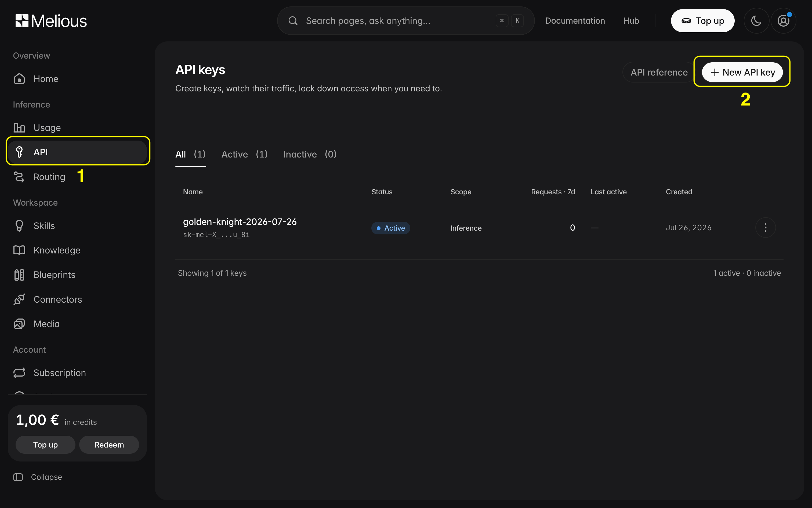The height and width of the screenshot is (508, 812).
Task: Open Media in the sidebar
Action: 77,324
